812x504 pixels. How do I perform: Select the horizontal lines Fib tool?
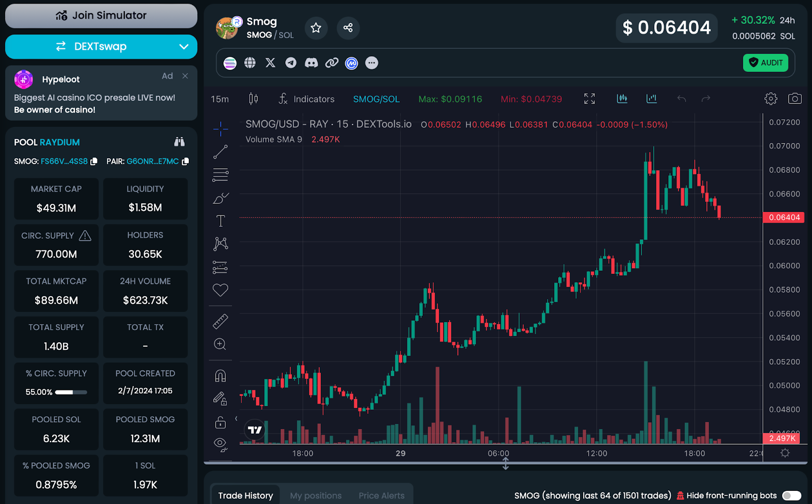pos(220,175)
